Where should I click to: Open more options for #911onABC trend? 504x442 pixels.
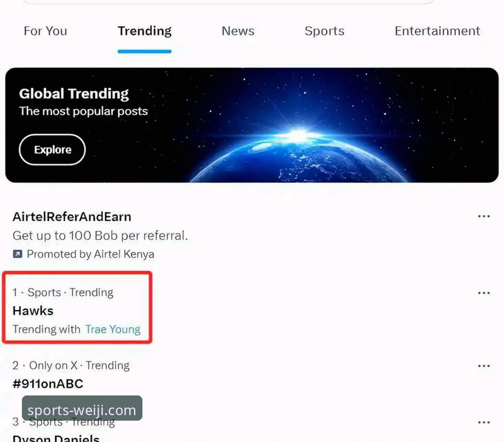click(484, 366)
